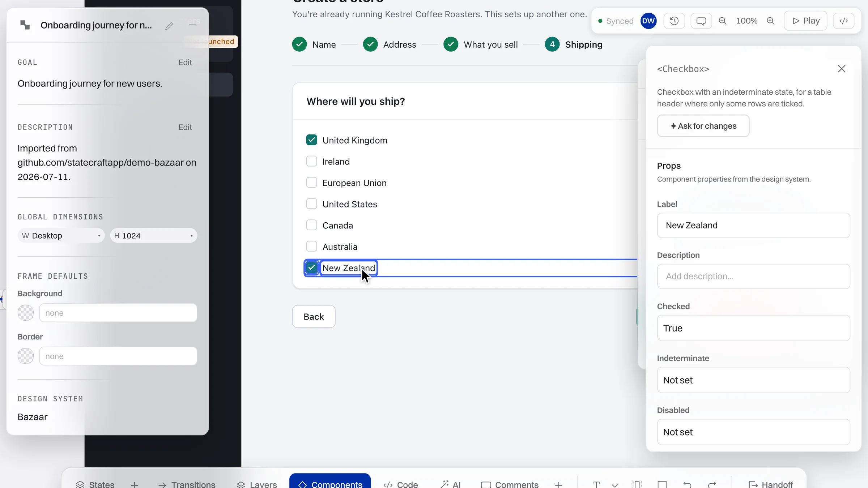Select the rectangle frame tool icon
The height and width of the screenshot is (488, 868).
coord(662,484)
